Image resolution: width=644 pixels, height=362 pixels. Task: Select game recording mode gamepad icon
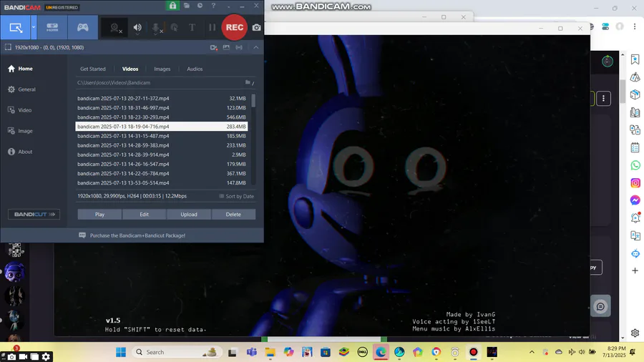pos(82,27)
